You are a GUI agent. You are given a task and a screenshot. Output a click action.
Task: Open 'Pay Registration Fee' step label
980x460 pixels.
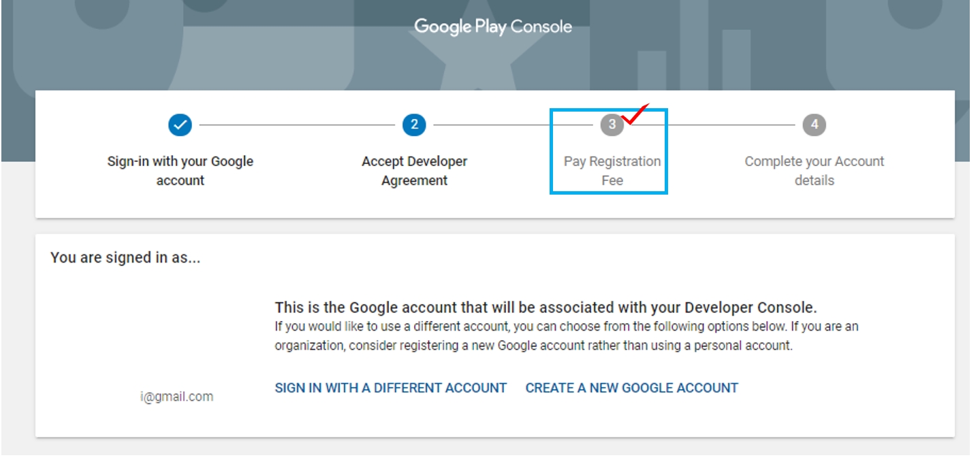(x=612, y=171)
